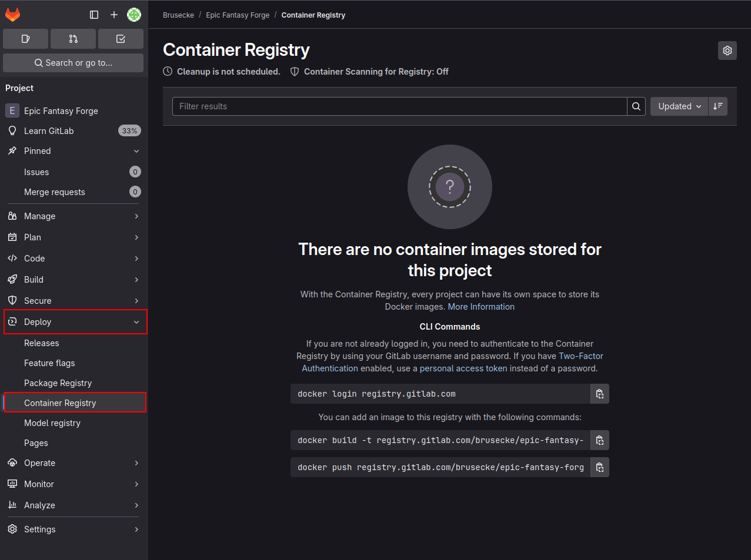Open the user avatar menu
This screenshot has width=751, height=560.
tap(134, 15)
